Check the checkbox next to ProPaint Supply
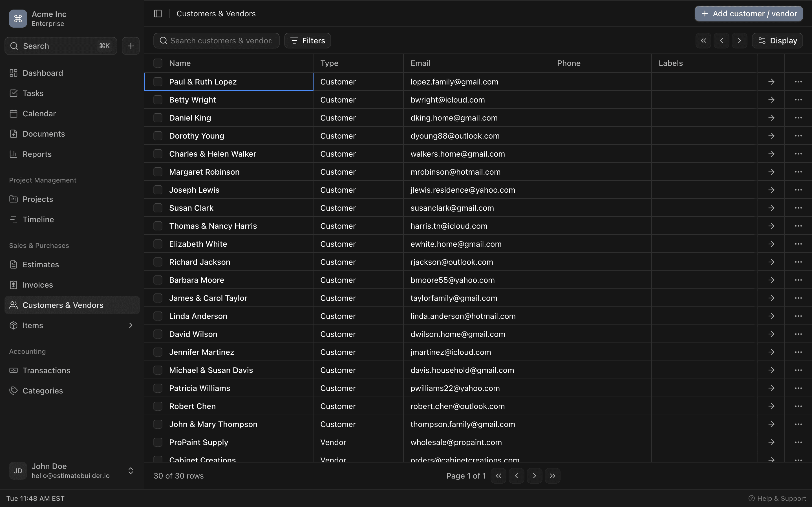 (158, 442)
